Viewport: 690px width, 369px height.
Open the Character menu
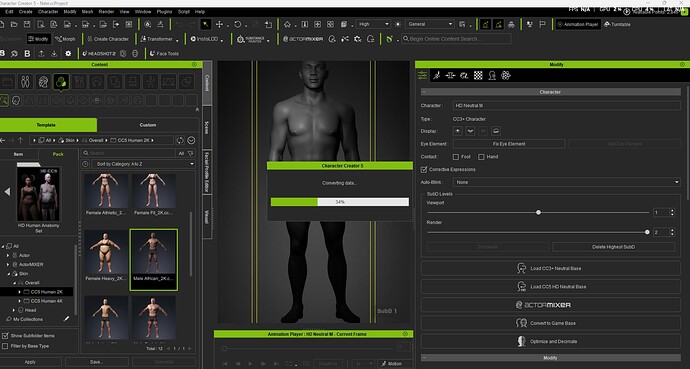[48, 12]
